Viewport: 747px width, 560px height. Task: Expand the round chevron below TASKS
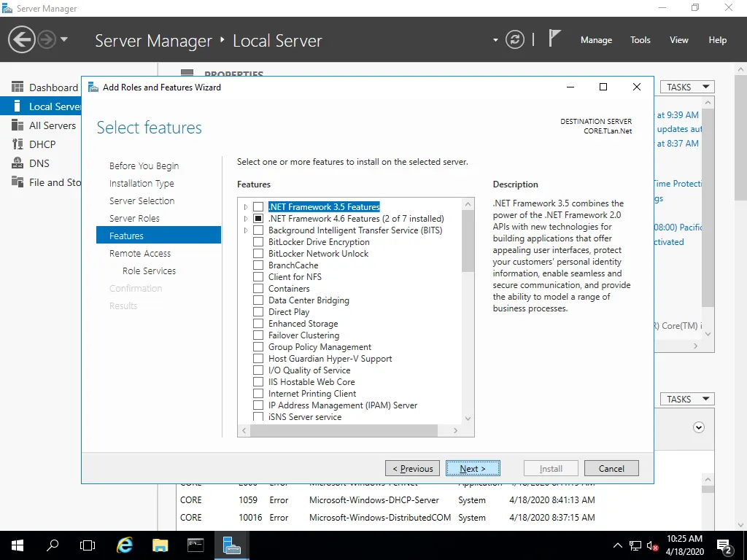[x=698, y=427]
